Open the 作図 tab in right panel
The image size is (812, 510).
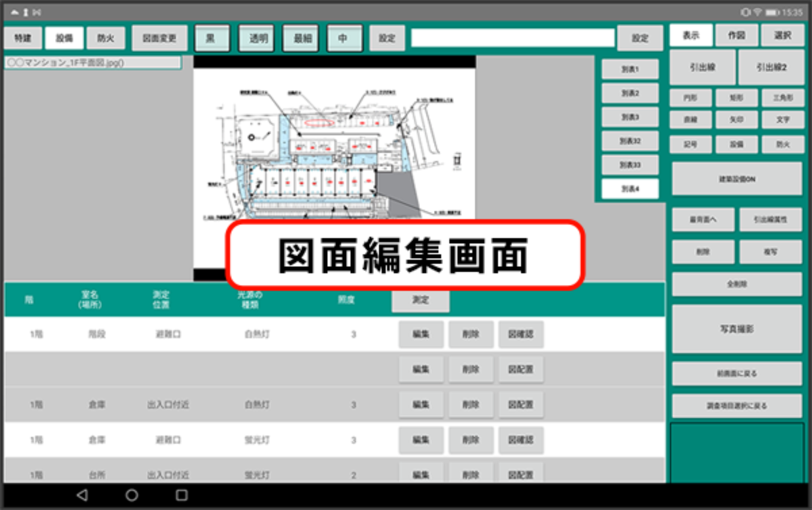point(737,36)
